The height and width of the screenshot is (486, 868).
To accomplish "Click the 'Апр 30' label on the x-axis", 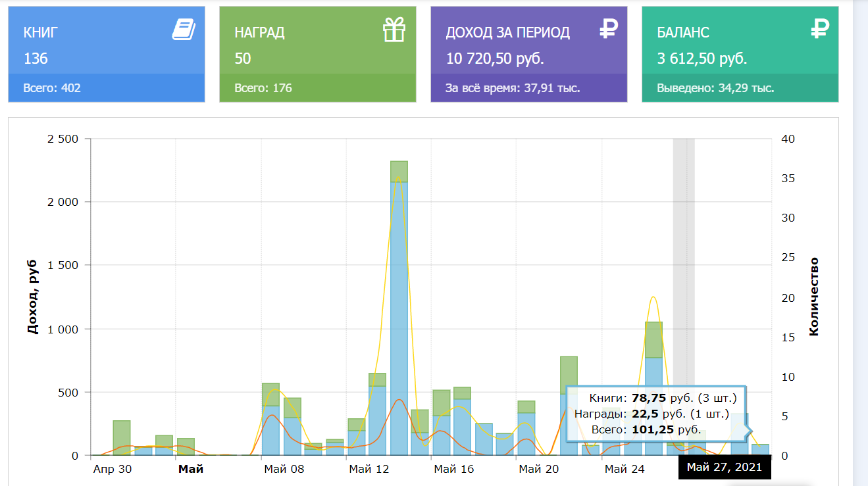I will 113,469.
